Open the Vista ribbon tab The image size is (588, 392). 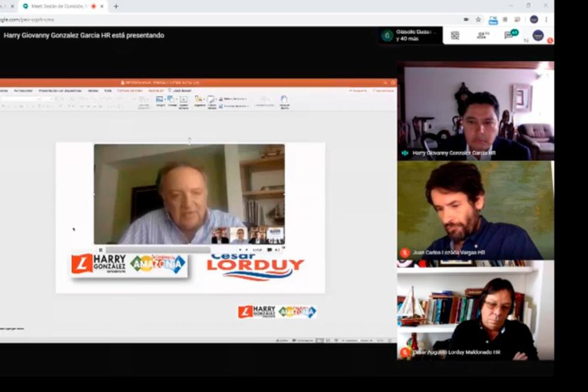click(x=108, y=91)
